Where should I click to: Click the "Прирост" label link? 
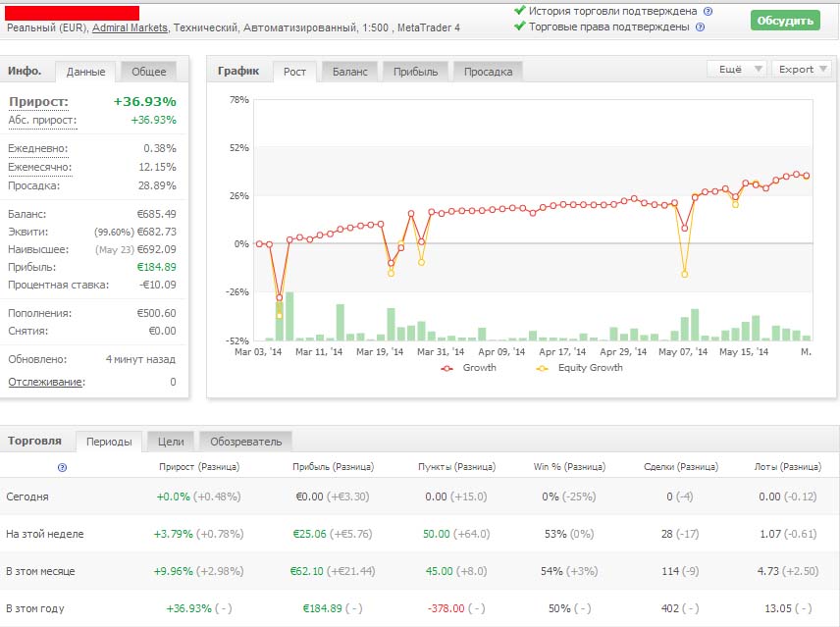tap(38, 101)
